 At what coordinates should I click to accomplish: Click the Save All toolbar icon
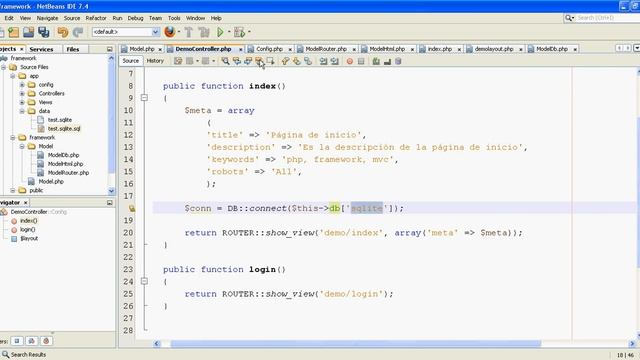[44, 32]
